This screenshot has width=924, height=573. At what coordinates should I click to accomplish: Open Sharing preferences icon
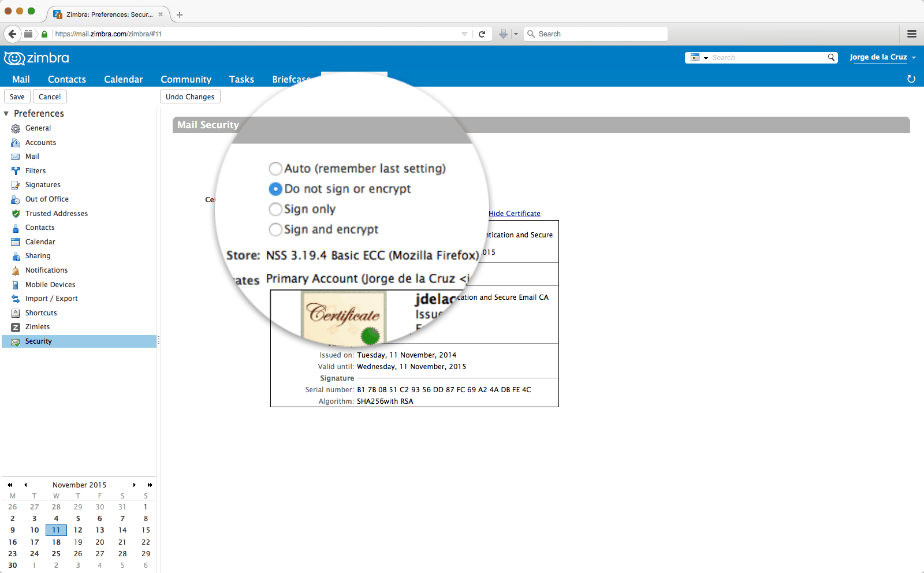pyautogui.click(x=16, y=256)
